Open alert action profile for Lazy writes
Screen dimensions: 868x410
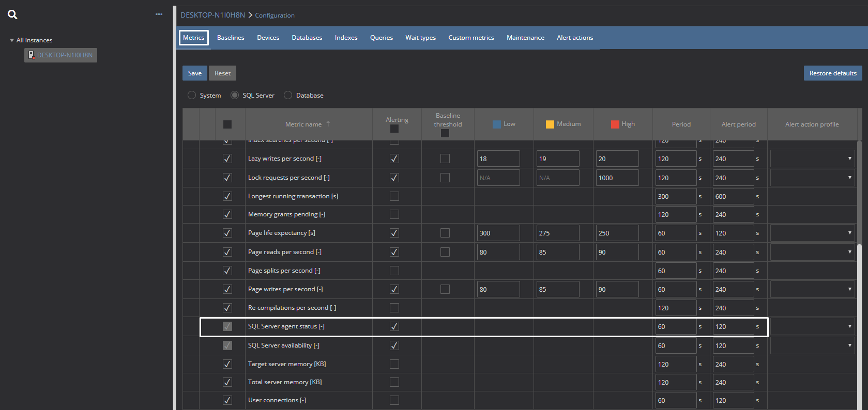(x=812, y=159)
